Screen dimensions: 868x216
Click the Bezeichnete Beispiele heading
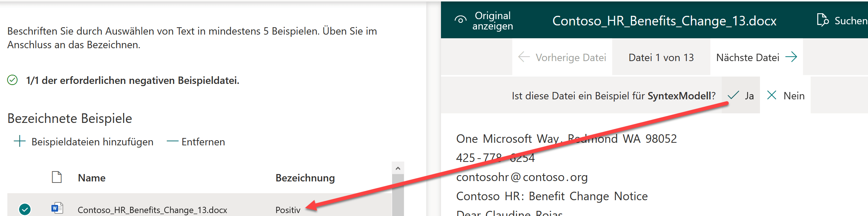click(69, 118)
